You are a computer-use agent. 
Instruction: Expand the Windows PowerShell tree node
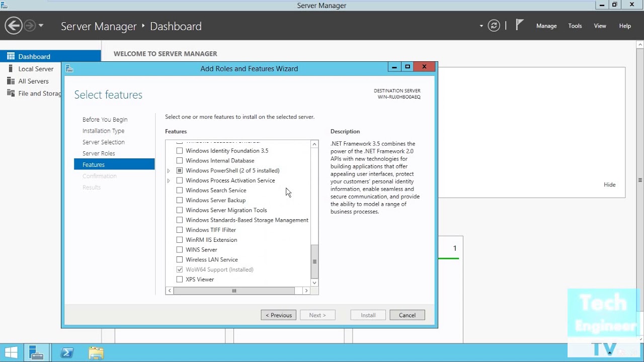(169, 170)
